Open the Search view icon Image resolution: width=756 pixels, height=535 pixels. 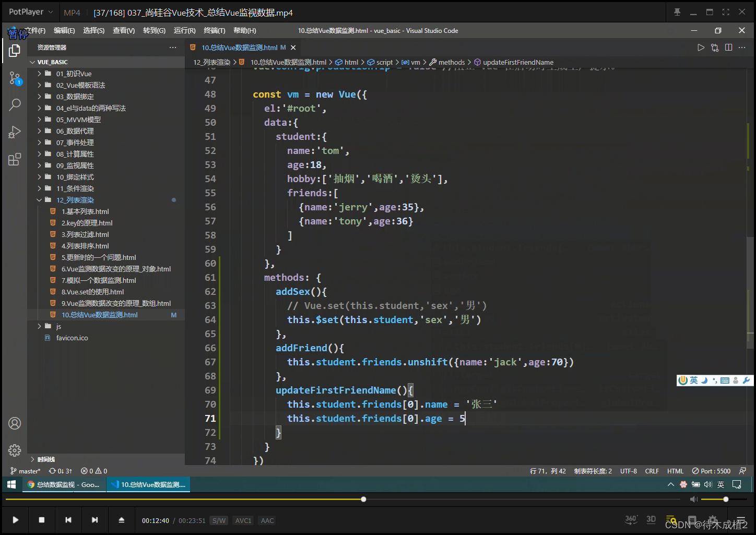click(15, 104)
